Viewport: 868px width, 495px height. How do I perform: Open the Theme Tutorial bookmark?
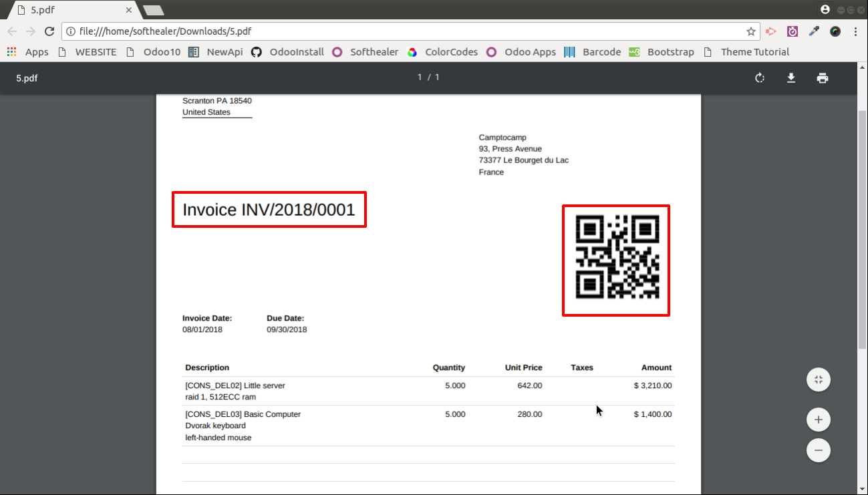[746, 52]
